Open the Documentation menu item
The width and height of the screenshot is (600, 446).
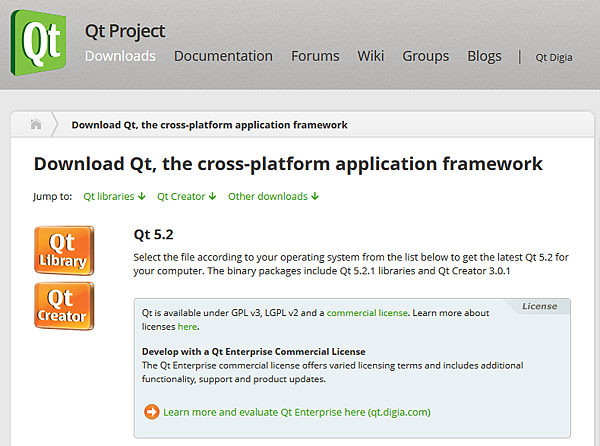(x=223, y=56)
